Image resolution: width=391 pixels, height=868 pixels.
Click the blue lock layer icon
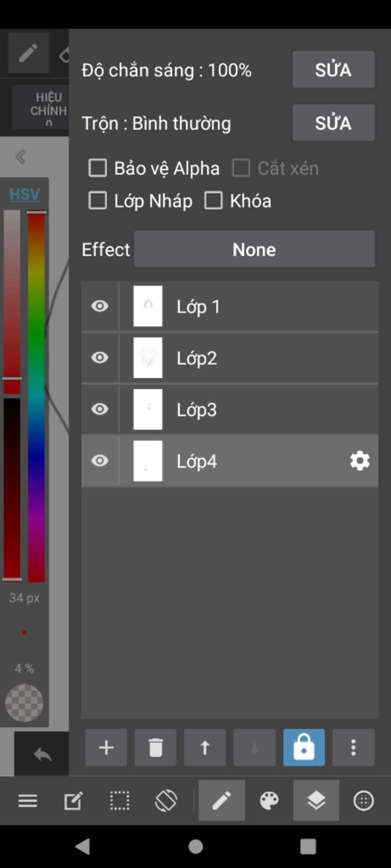click(304, 747)
